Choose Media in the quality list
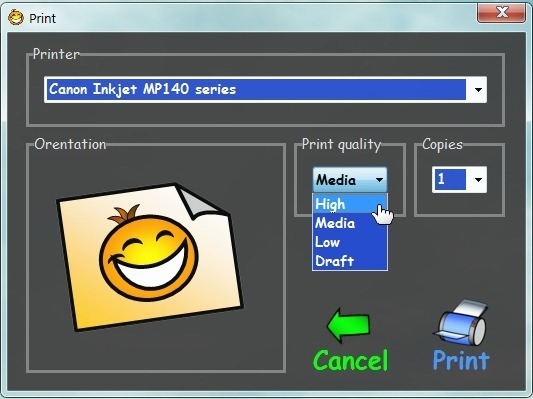 pos(350,223)
